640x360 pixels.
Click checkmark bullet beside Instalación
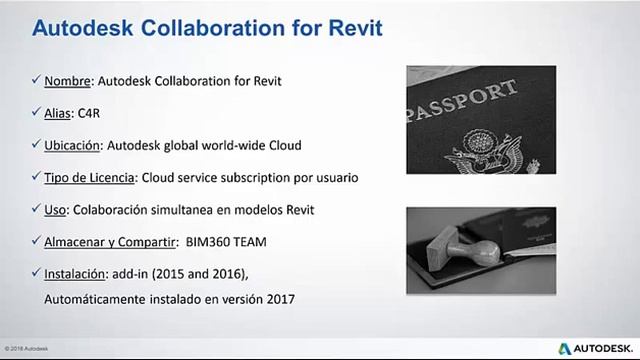pyautogui.click(x=36, y=273)
